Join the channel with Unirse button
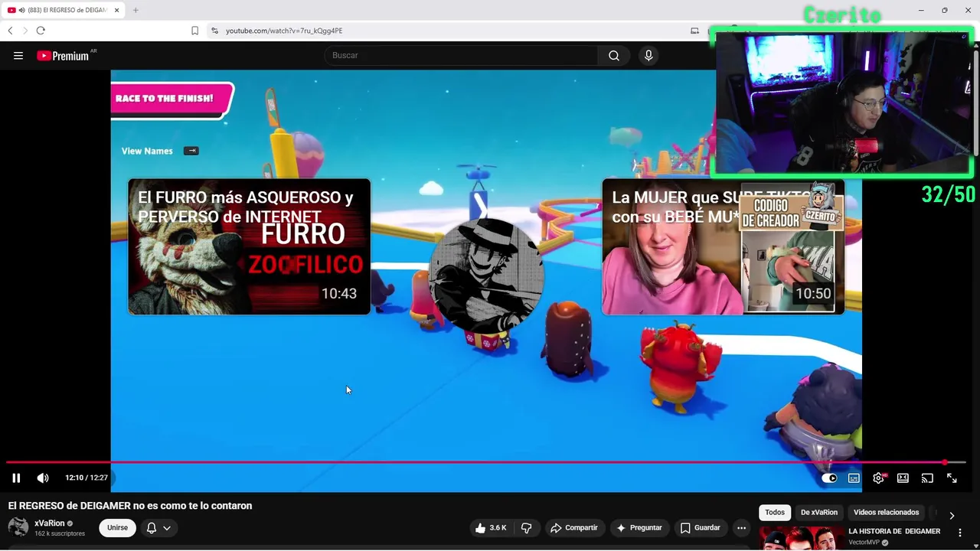This screenshot has height=551, width=980. click(x=117, y=527)
